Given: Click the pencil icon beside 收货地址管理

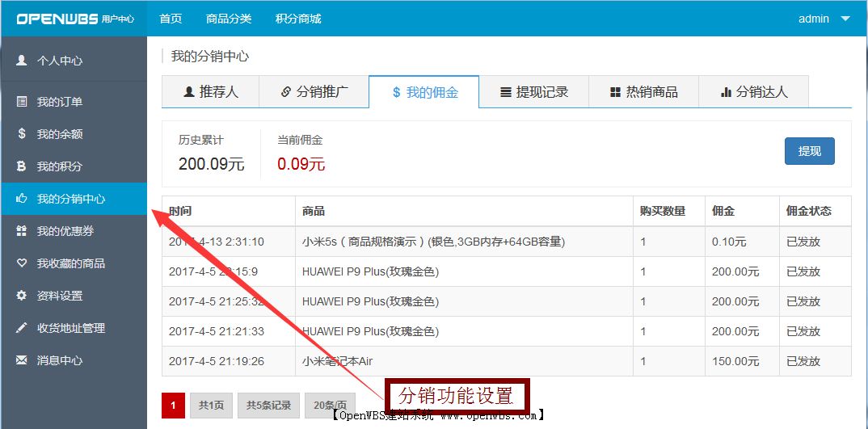Looking at the screenshot, I should [22, 328].
